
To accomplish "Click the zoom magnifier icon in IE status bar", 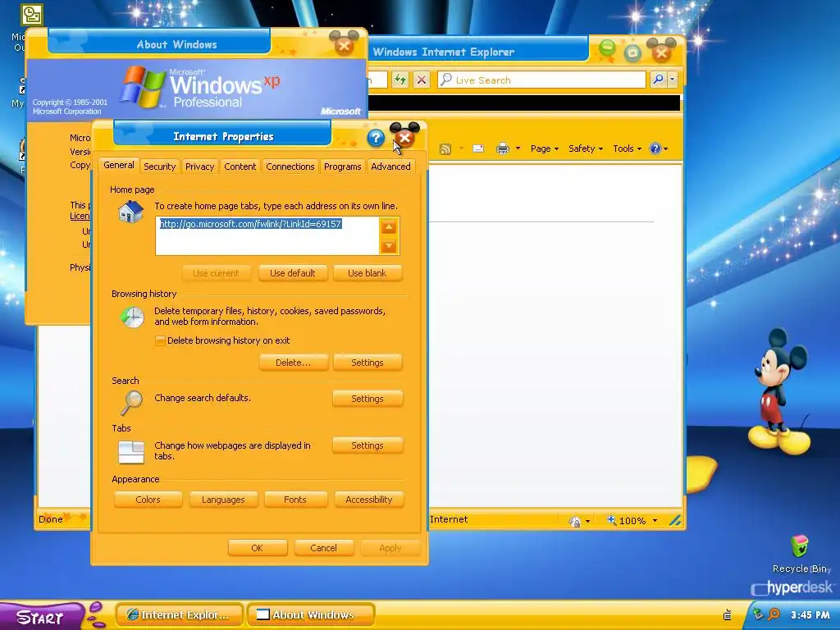I will click(x=611, y=520).
